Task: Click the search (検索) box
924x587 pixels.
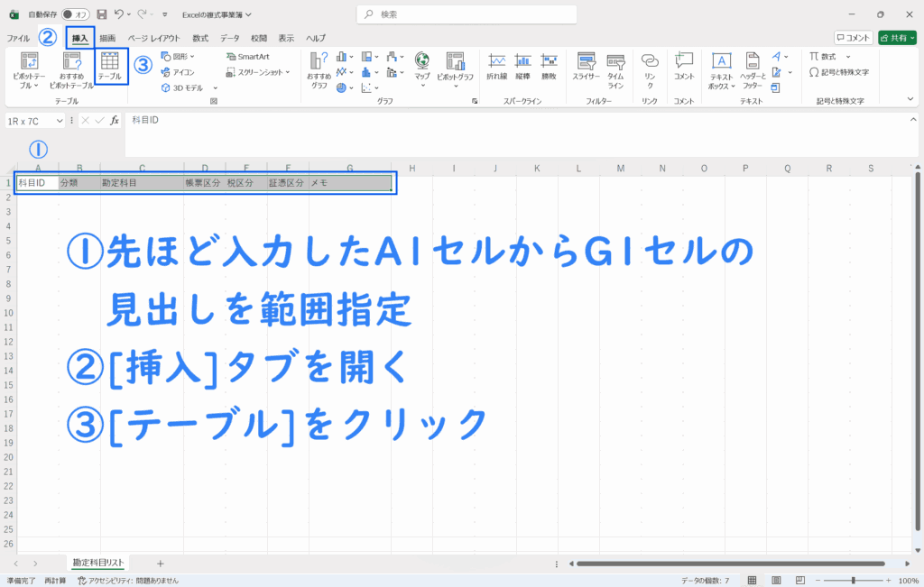Action: [469, 14]
